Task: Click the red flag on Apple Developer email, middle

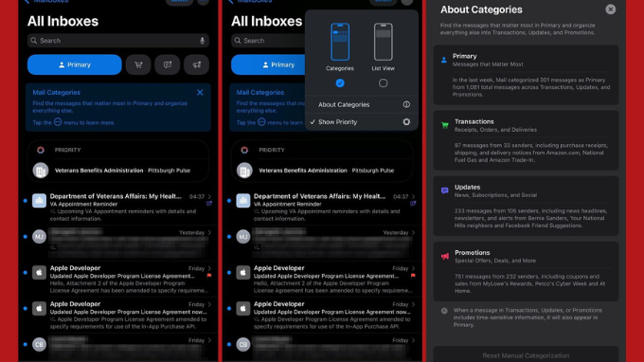Action: tap(413, 276)
